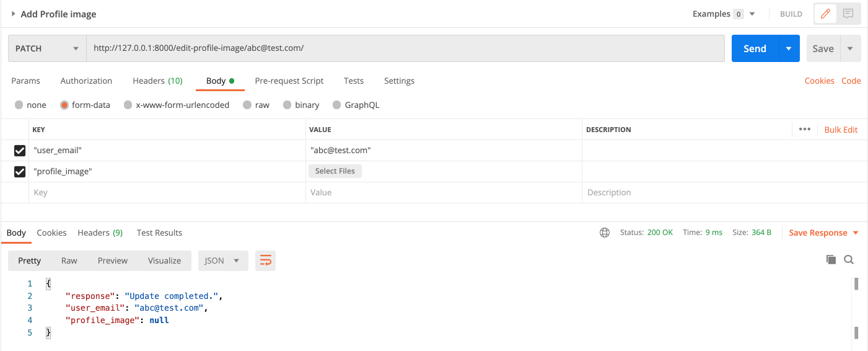Click the empty Key placeholder field
868x351 pixels.
coord(168,193)
